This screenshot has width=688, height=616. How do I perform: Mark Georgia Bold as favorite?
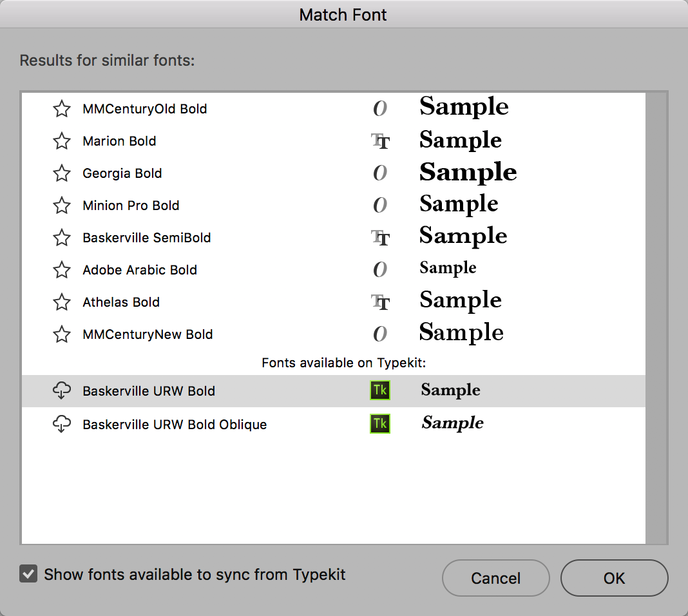[62, 173]
